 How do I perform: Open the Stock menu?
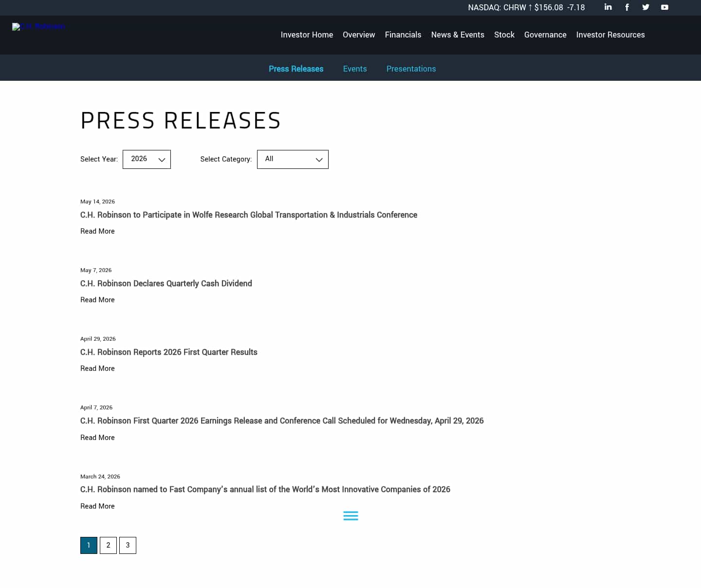click(504, 35)
